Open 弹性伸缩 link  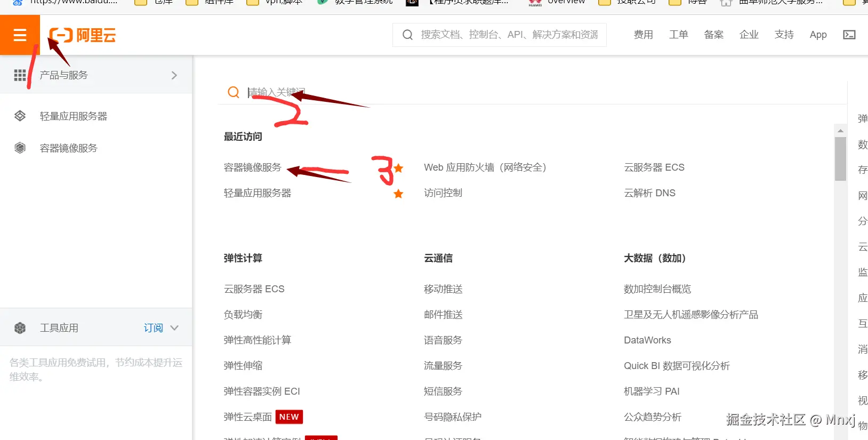click(x=243, y=366)
